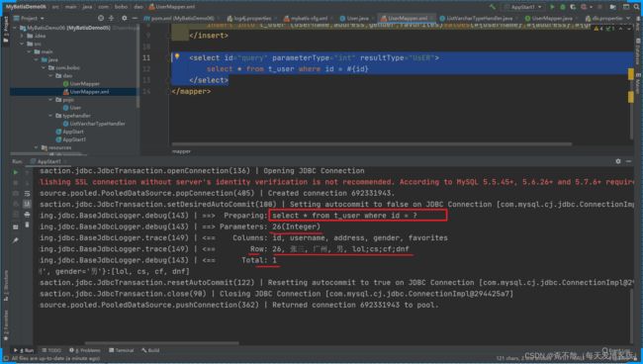Click the Run console horizontal scrollbar

[x=162, y=343]
